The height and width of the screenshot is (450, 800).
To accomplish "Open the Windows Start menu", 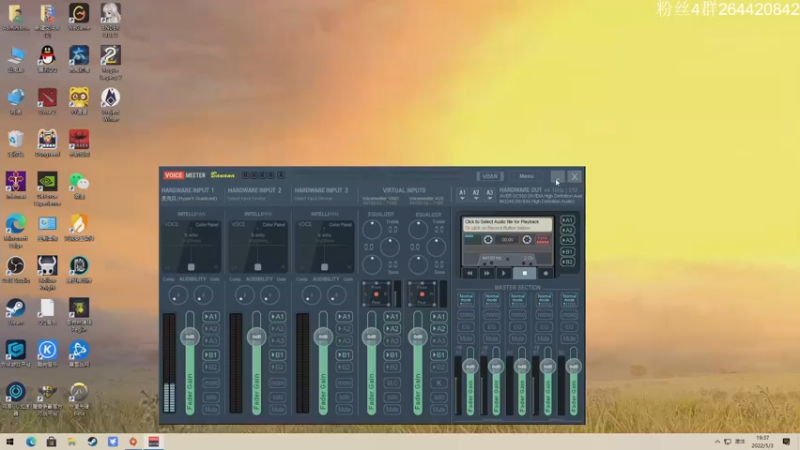I will (10, 442).
